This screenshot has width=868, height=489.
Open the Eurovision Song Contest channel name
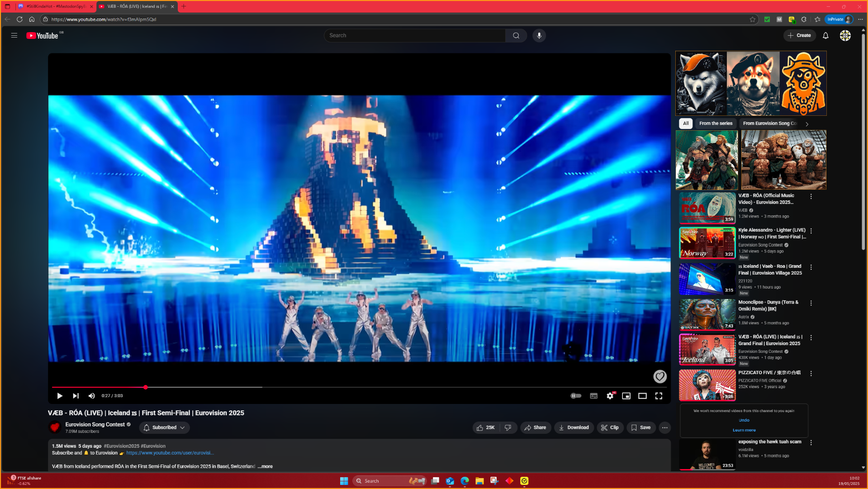tap(95, 424)
